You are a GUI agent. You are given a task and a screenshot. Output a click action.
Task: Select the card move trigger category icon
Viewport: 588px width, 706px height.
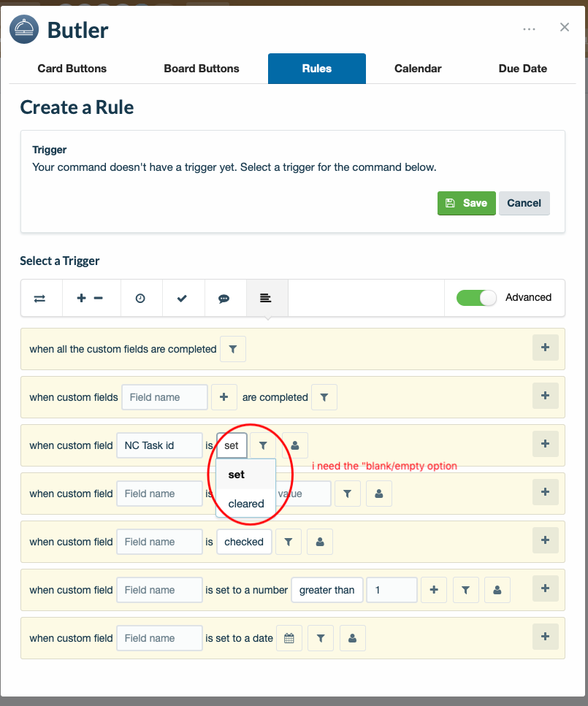(x=39, y=298)
